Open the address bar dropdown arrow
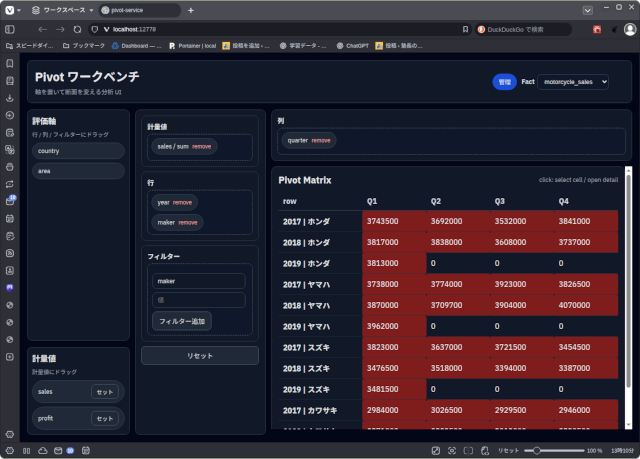Image resolution: width=640 pixels, height=459 pixels. [463, 29]
